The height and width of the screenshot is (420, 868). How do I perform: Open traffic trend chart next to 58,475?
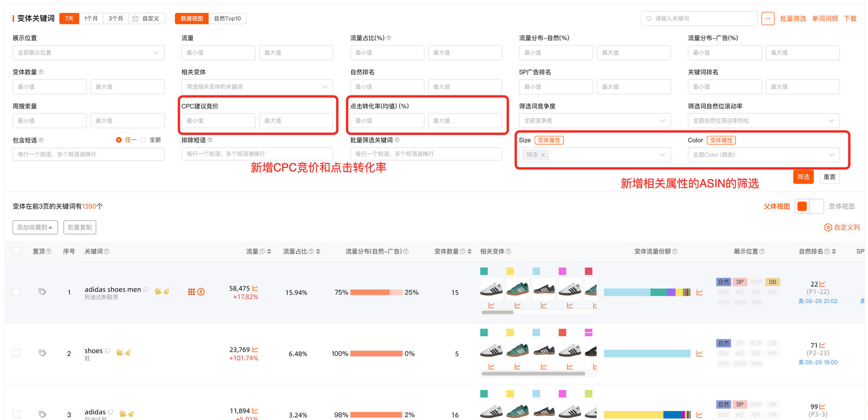pos(255,288)
